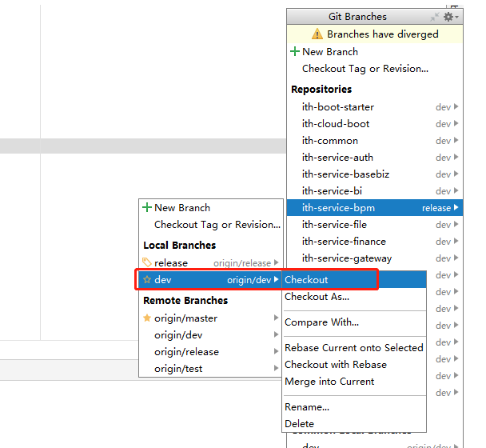The width and height of the screenshot is (486, 448).
Task: Click the green plus in the submenu
Action: click(x=147, y=208)
